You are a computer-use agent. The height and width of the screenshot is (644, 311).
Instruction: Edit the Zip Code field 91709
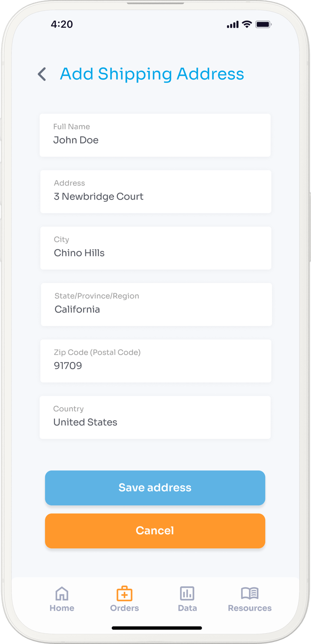pyautogui.click(x=155, y=361)
